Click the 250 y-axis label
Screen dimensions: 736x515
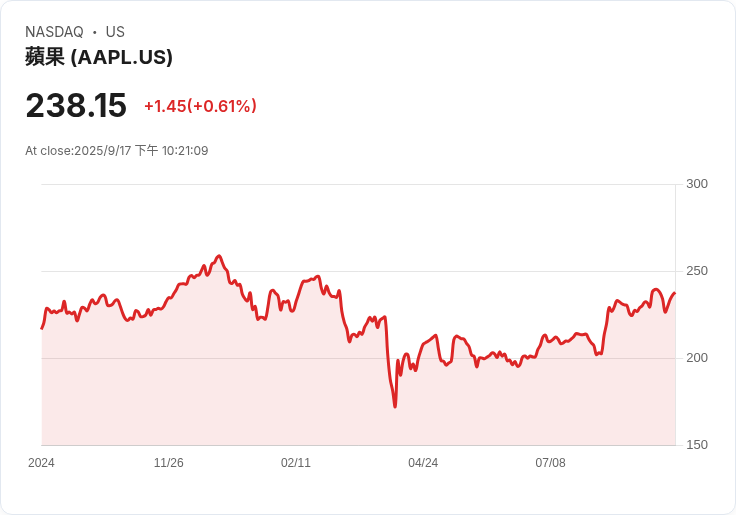[697, 271]
